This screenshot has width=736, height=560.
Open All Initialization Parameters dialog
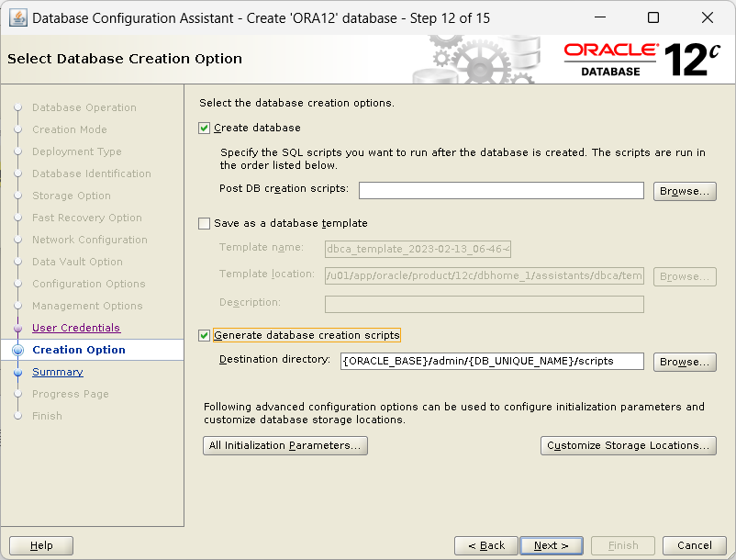(x=284, y=445)
